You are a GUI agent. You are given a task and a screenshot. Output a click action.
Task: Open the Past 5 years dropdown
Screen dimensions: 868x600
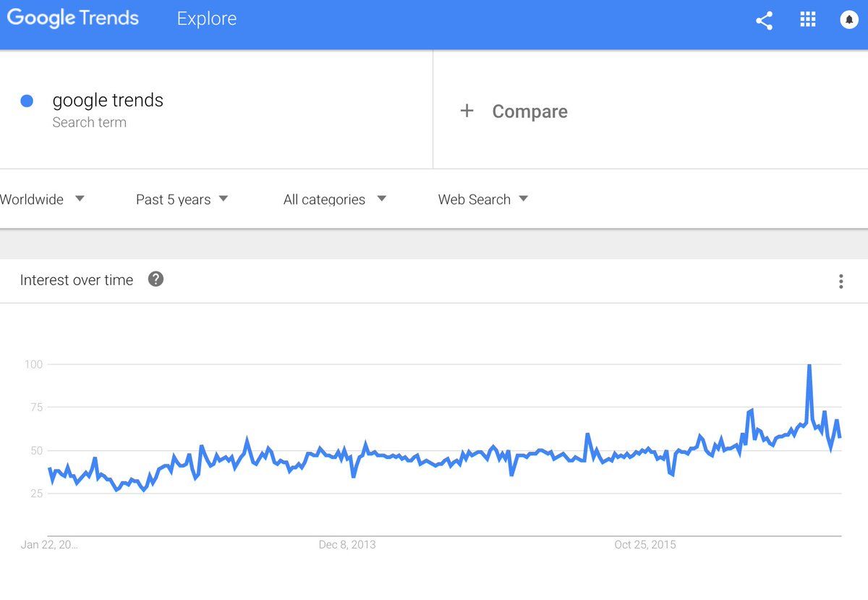(182, 199)
